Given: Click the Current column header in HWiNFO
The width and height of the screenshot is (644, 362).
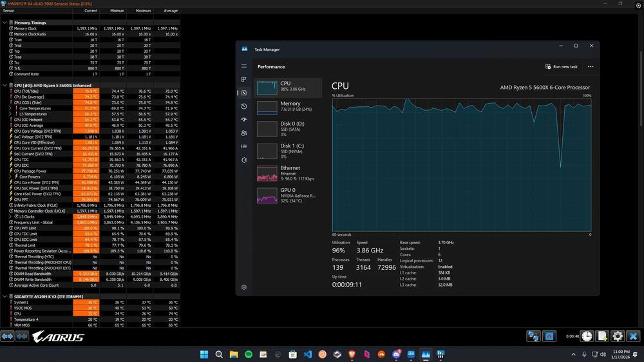Looking at the screenshot, I should [x=86, y=11].
